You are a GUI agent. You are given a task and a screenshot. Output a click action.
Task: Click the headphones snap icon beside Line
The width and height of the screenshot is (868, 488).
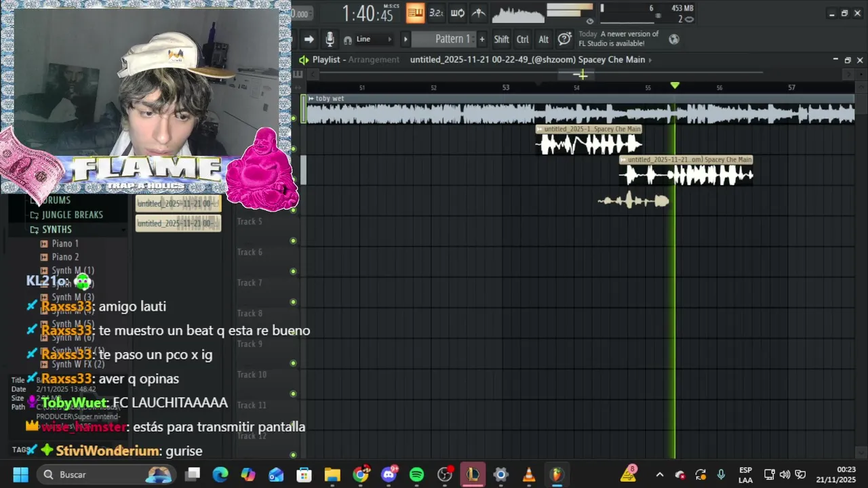click(x=348, y=40)
